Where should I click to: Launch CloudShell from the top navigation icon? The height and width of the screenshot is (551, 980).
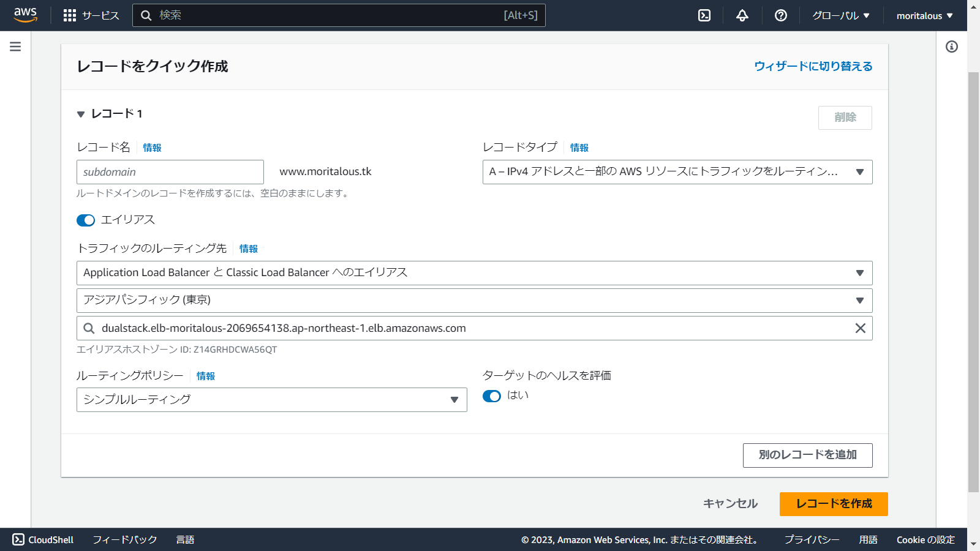(x=703, y=15)
